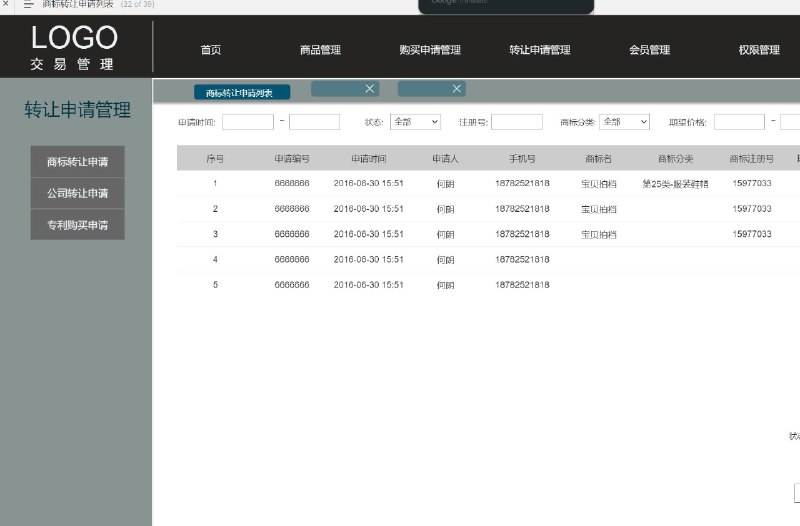Click the 转让申请管理 sidebar title

(78, 110)
